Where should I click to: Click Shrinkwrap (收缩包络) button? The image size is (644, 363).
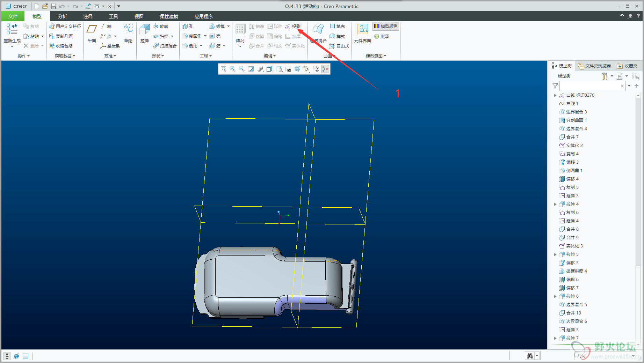[61, 46]
